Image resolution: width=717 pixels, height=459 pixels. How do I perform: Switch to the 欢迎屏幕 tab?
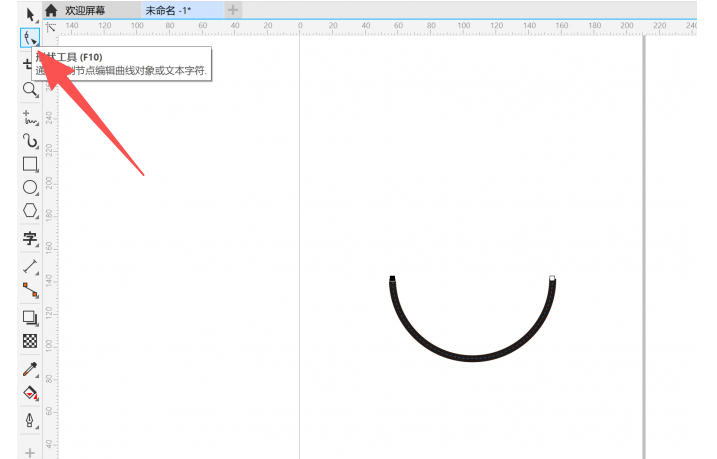[x=87, y=10]
